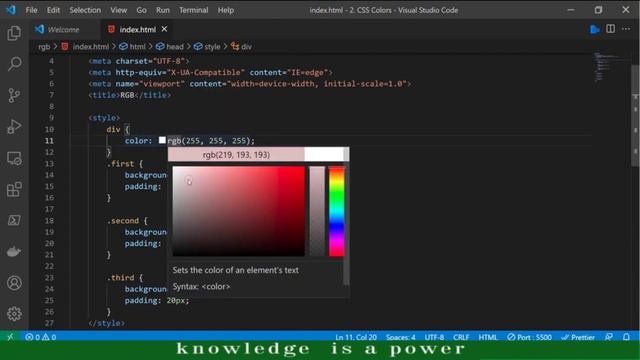Click the feedback icon in status bar
The image size is (640, 360).
click(x=609, y=337)
